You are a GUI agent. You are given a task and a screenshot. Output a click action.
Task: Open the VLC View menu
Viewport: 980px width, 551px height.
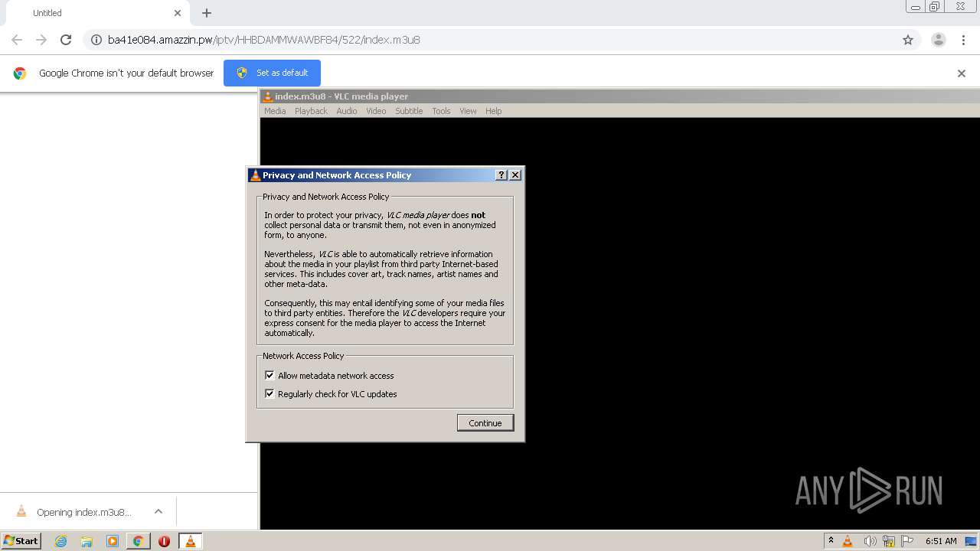[x=468, y=111]
